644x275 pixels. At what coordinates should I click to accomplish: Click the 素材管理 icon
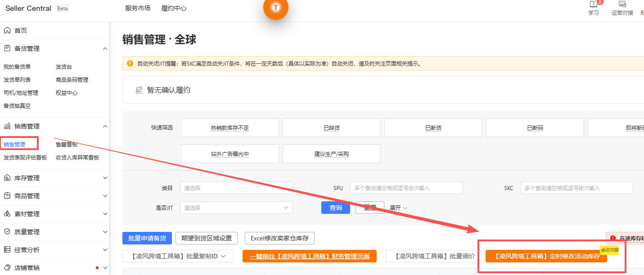[7, 214]
